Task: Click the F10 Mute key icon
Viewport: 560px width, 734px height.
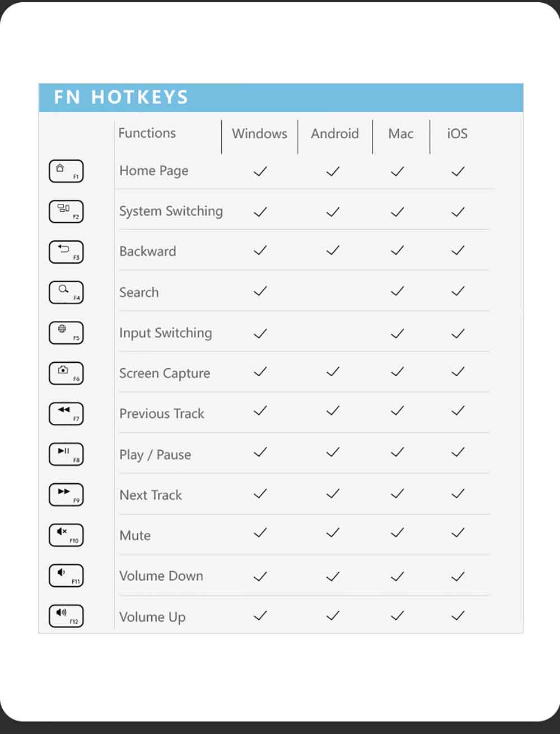Action: pyautogui.click(x=66, y=535)
